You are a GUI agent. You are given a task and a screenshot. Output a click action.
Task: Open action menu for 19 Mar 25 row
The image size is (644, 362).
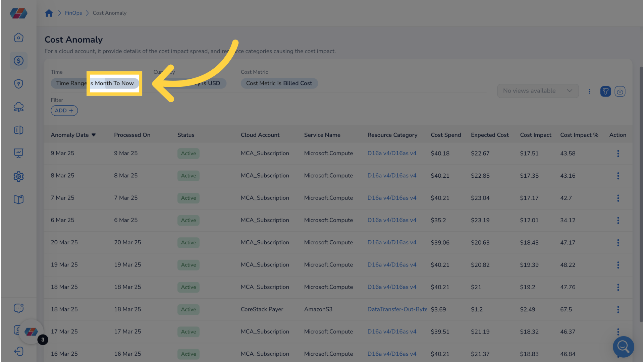click(x=618, y=265)
